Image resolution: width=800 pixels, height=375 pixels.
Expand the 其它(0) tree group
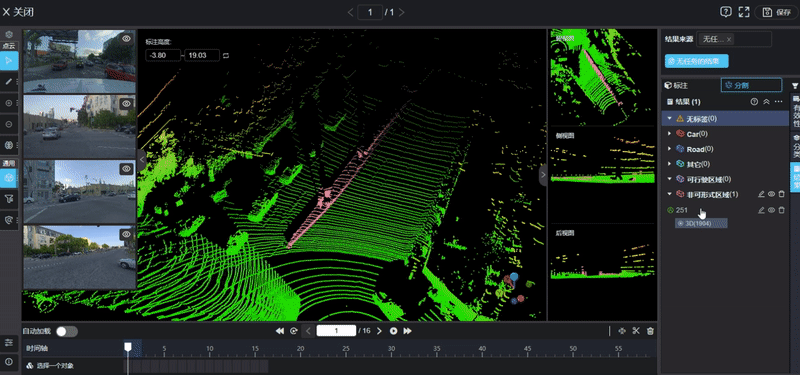point(669,164)
